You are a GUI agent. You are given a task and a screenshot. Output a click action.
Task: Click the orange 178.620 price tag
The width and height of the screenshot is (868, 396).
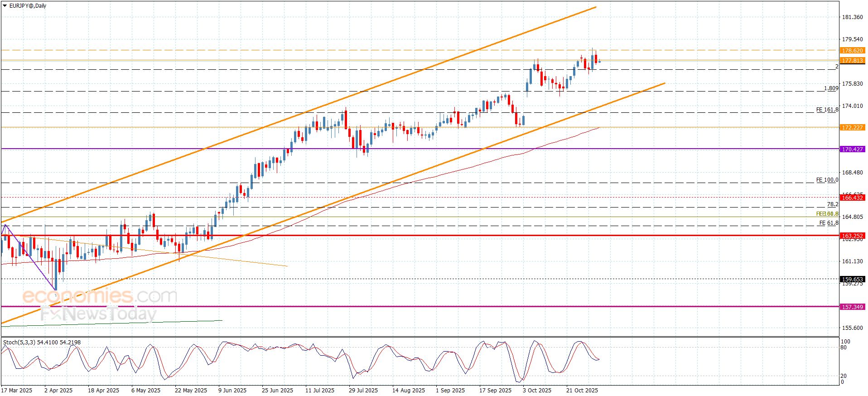point(852,51)
